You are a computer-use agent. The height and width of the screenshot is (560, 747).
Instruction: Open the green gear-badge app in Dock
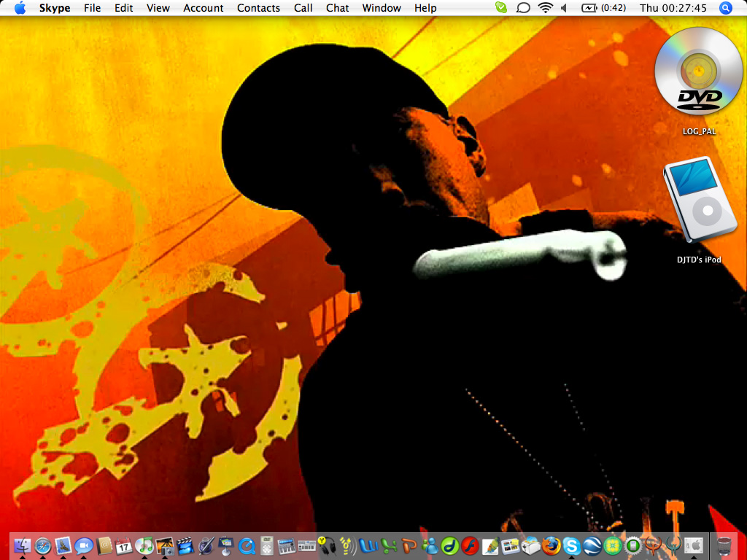(632, 545)
